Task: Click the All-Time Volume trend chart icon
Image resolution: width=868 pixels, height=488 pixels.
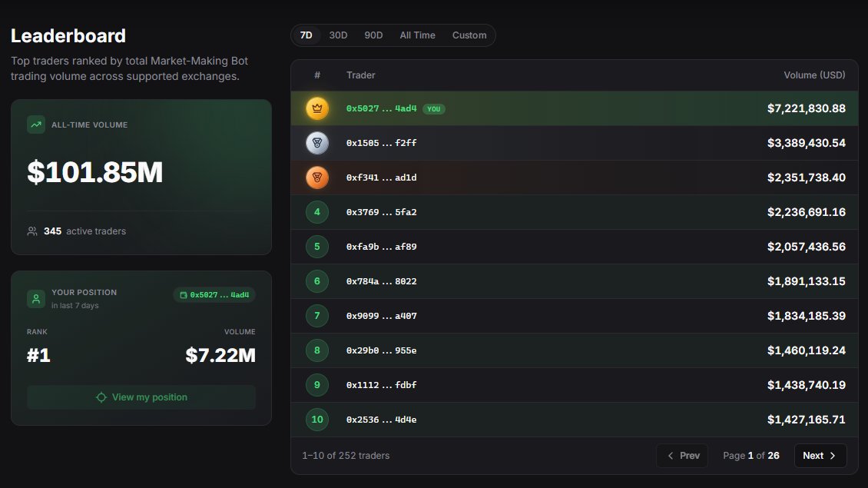Action: click(x=36, y=124)
